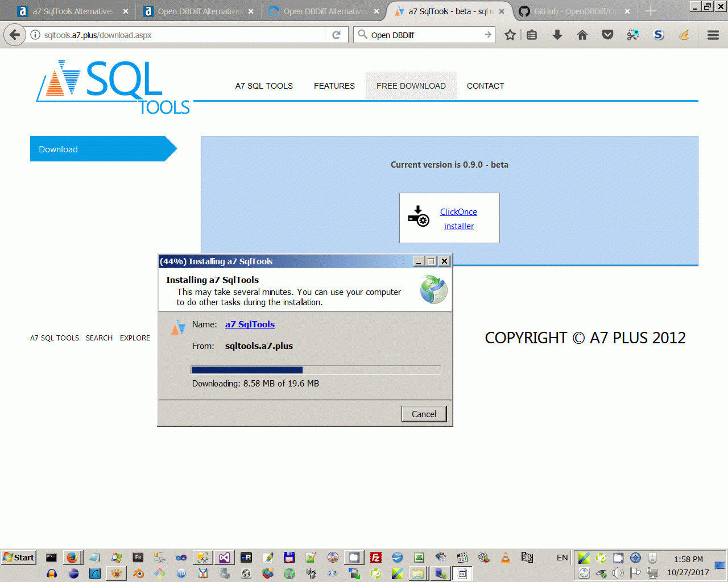
Task: Open the Action Center flag tray icon
Action: point(635,573)
